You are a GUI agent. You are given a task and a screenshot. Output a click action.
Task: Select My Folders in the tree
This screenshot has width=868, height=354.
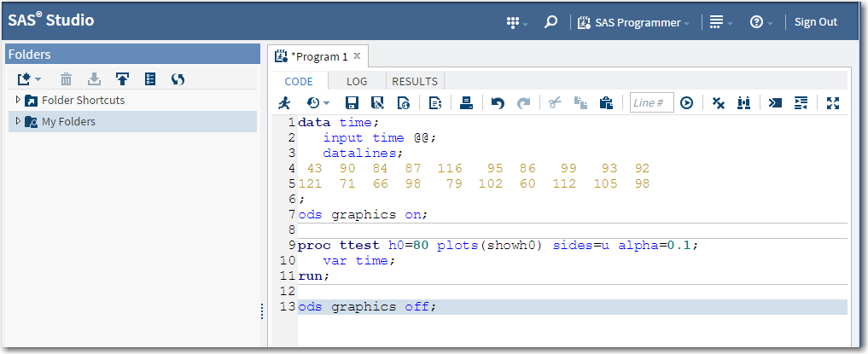[x=68, y=122]
